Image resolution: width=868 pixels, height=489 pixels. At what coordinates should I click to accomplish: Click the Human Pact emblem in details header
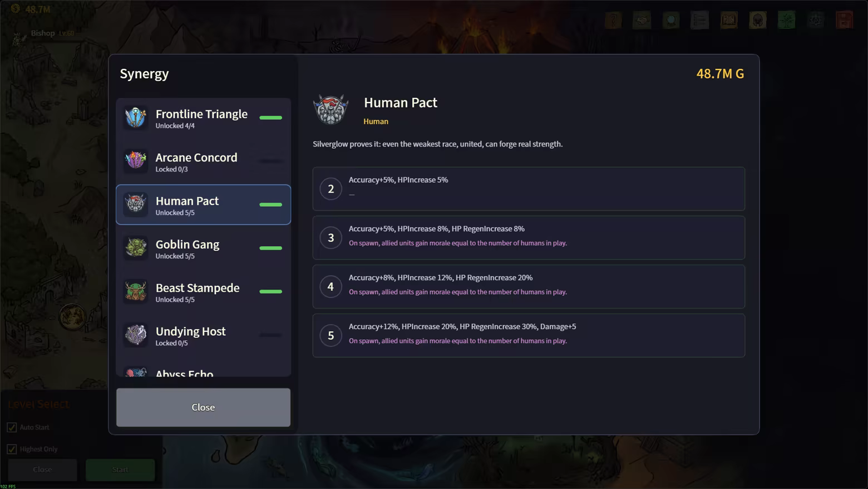(331, 109)
